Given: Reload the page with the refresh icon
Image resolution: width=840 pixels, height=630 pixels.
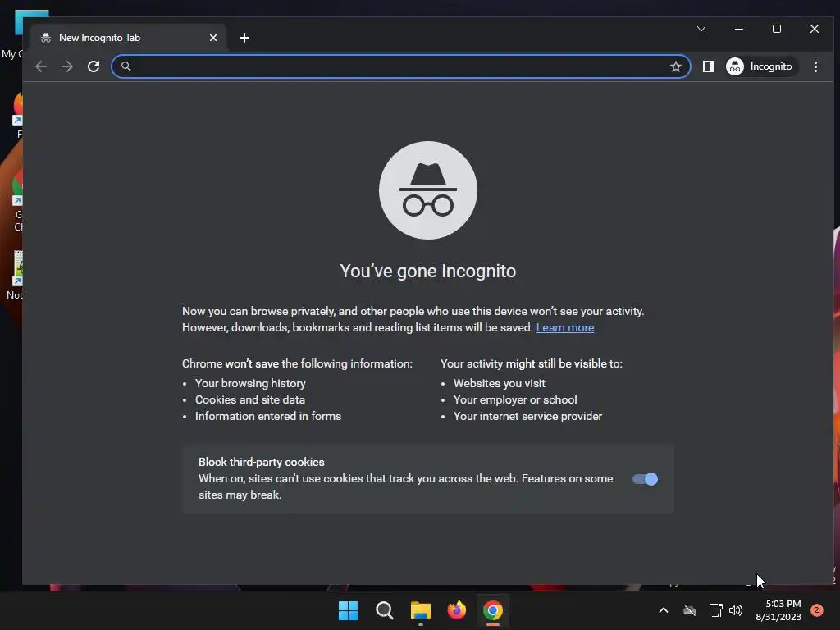Looking at the screenshot, I should coord(94,66).
